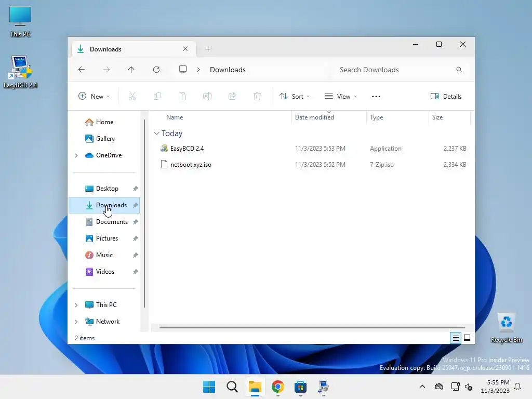Expand the OneDrive tree node
The height and width of the screenshot is (399, 532).
[76, 155]
